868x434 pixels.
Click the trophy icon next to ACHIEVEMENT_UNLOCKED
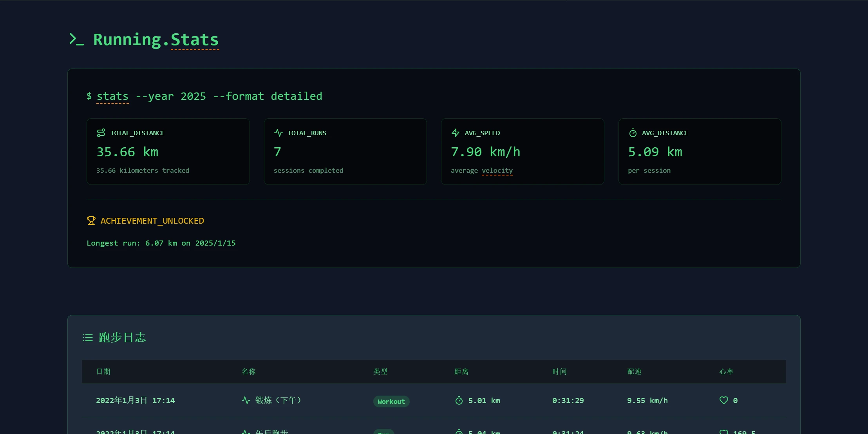click(x=91, y=220)
